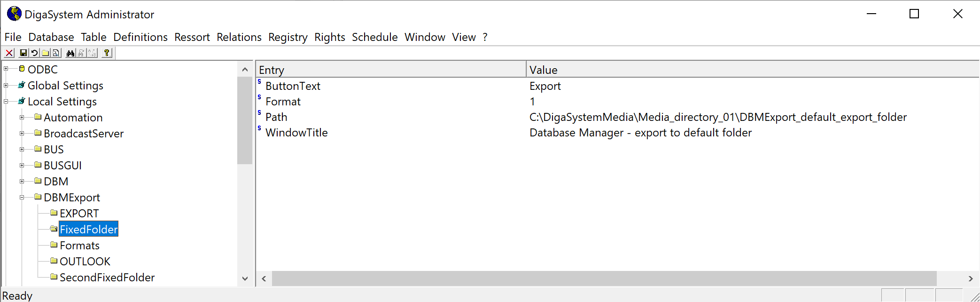Screen dimensions: 980x302
Task: Expand the Global Settings tree node
Action: pyautogui.click(x=6, y=86)
